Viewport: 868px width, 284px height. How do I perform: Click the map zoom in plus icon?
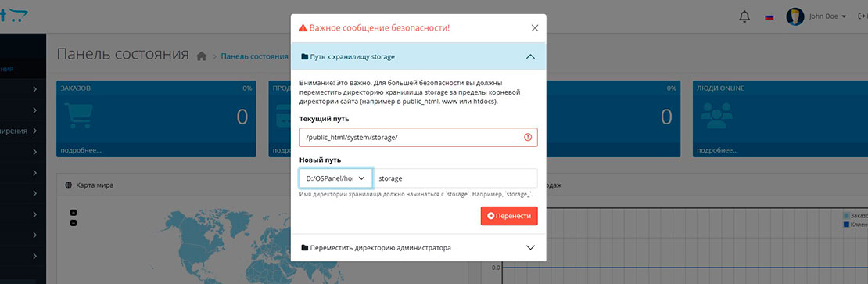[74, 213]
